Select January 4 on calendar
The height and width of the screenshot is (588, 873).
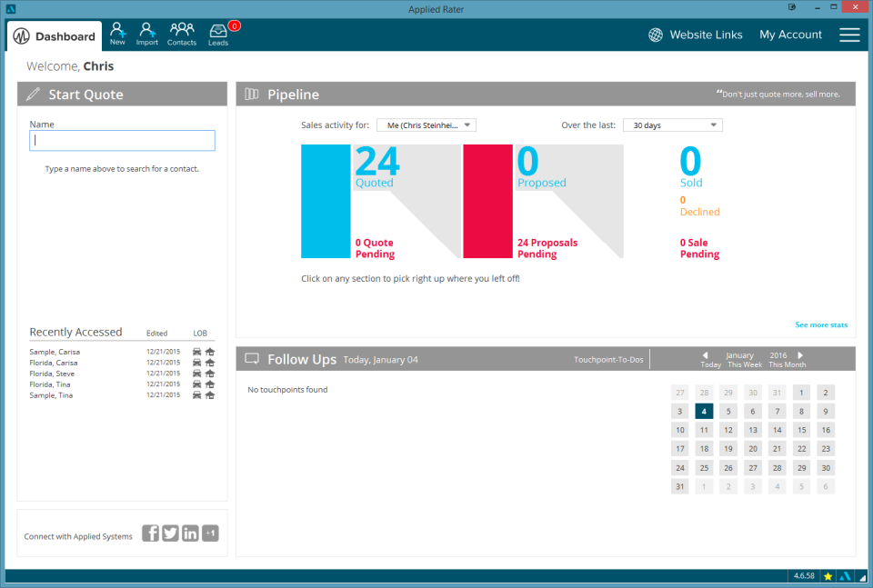pyautogui.click(x=704, y=411)
